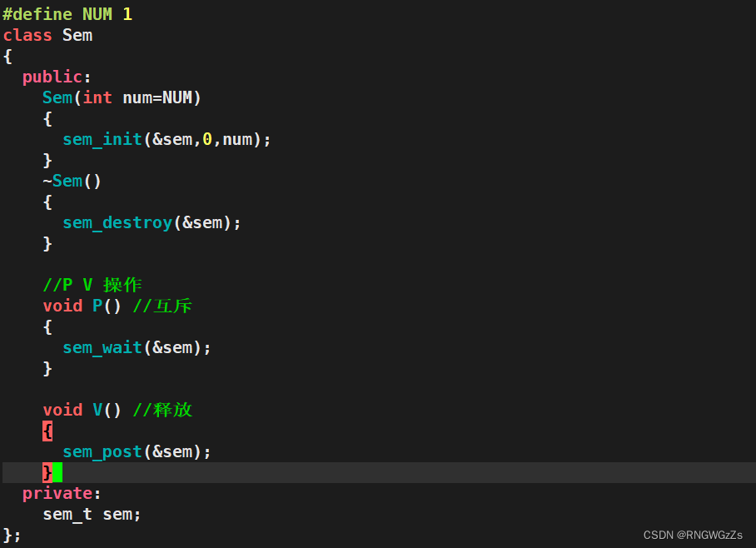This screenshot has width=756, height=548.
Task: Click the highlighted closing brace at the cursor
Action: (x=47, y=472)
